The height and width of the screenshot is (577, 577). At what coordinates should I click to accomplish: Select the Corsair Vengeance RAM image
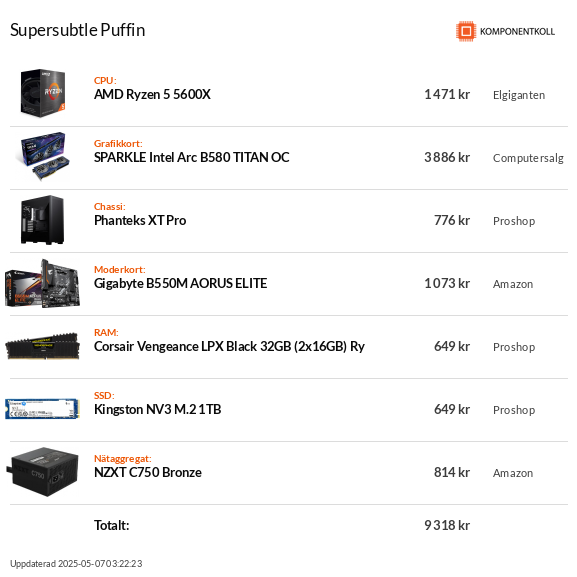43,346
